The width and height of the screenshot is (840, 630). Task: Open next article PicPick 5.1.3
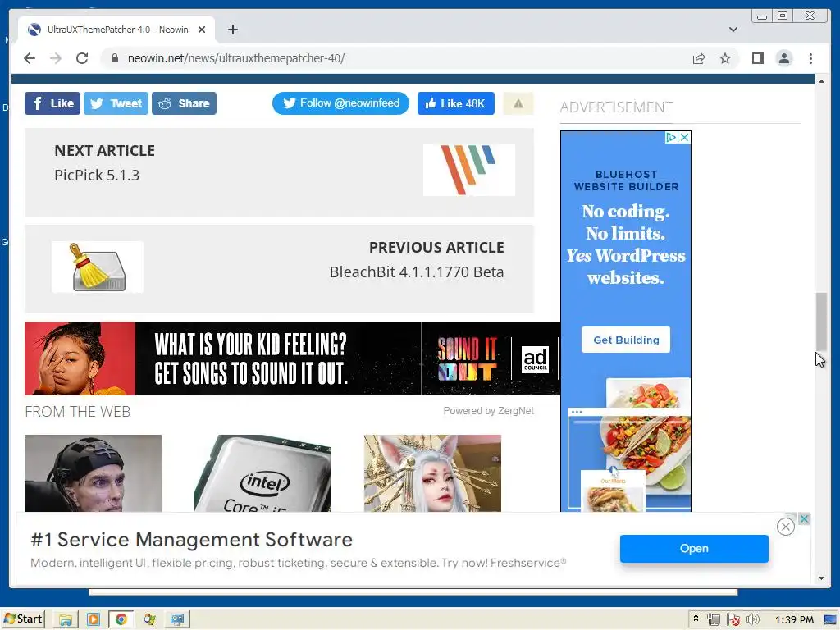coord(97,176)
